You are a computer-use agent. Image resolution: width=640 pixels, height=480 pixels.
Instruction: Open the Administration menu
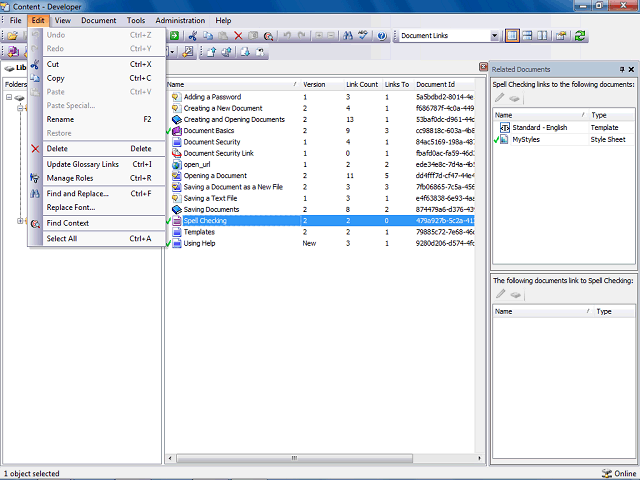pos(180,20)
